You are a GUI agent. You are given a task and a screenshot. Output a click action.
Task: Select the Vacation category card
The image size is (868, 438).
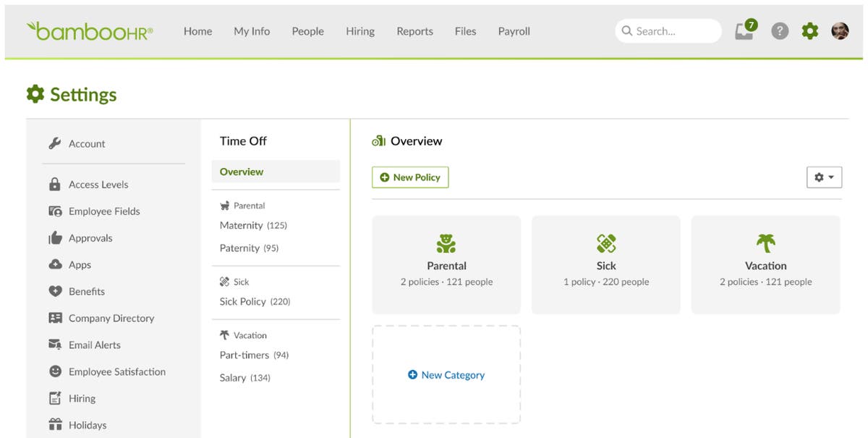[x=765, y=264]
